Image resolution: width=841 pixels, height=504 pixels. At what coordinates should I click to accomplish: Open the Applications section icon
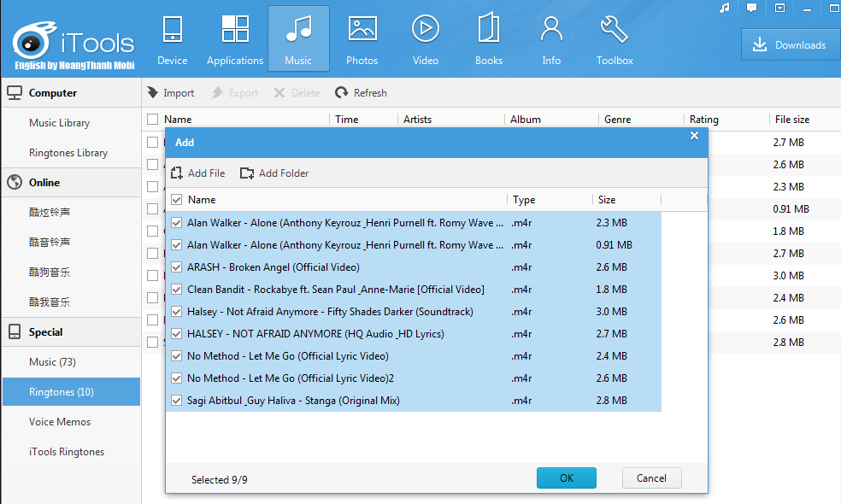[x=235, y=29]
